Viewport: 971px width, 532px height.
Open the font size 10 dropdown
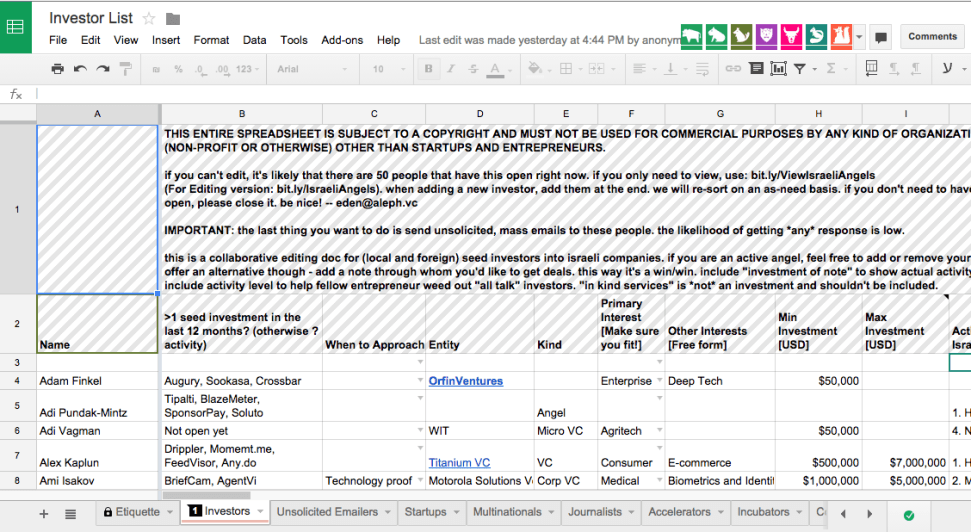[389, 69]
